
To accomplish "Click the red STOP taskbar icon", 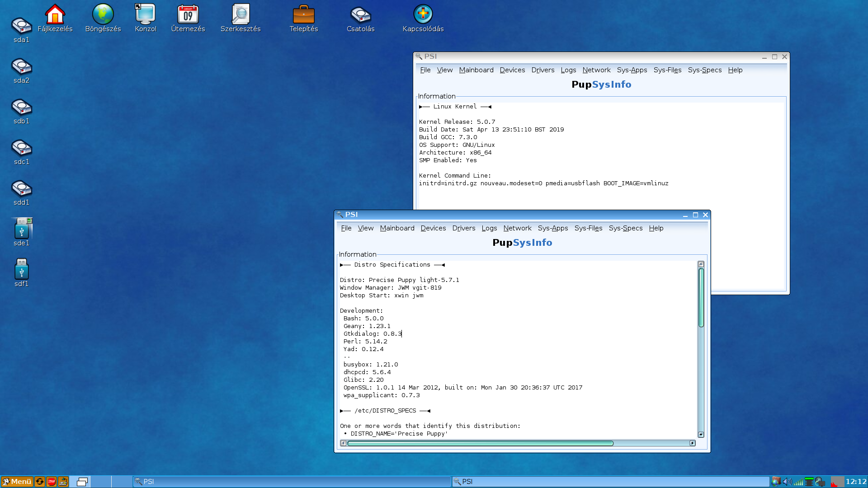I will 52,482.
